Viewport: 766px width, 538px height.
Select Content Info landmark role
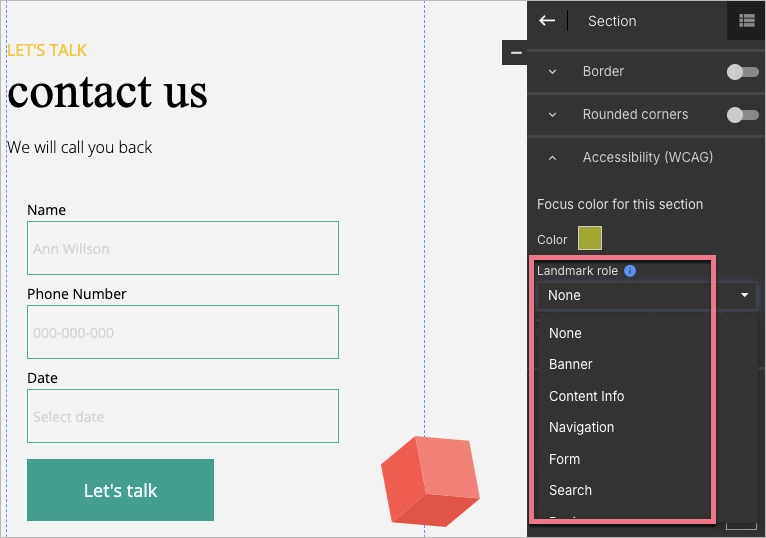tap(586, 396)
